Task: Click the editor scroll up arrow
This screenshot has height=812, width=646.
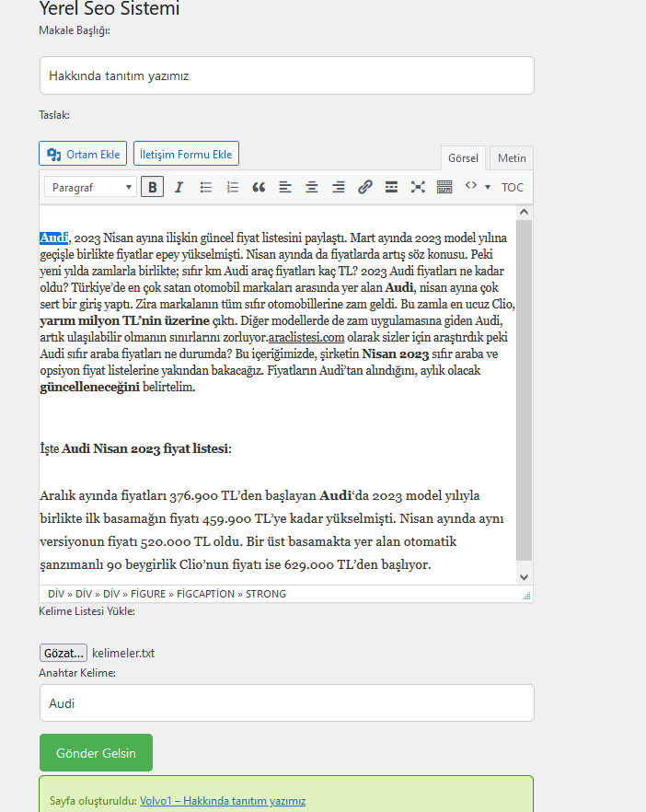Action: coord(524,212)
